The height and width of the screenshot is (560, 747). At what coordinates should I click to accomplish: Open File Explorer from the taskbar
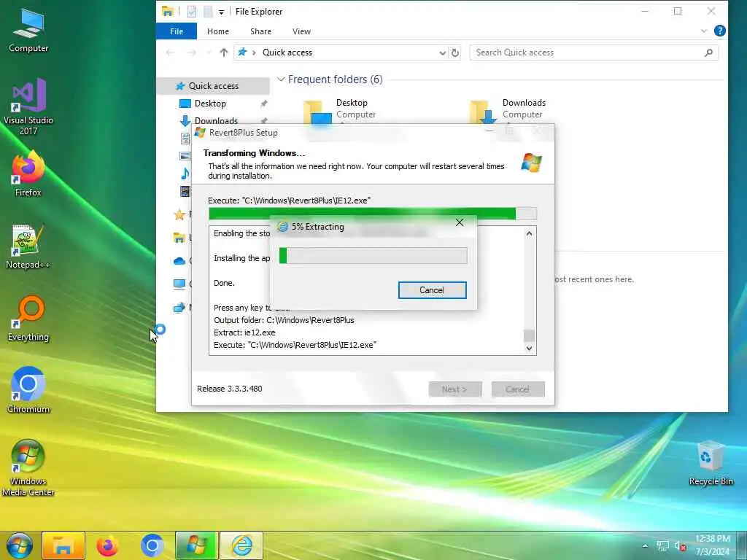[x=63, y=545]
